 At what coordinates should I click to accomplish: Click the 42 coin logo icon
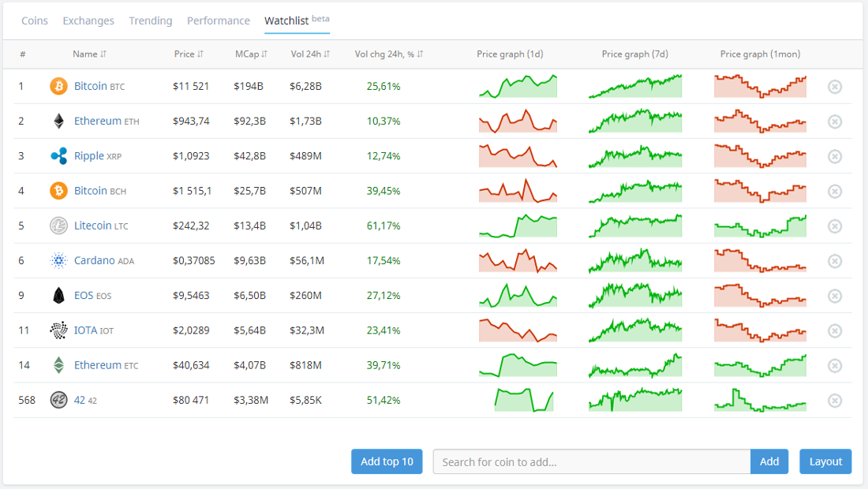click(58, 400)
